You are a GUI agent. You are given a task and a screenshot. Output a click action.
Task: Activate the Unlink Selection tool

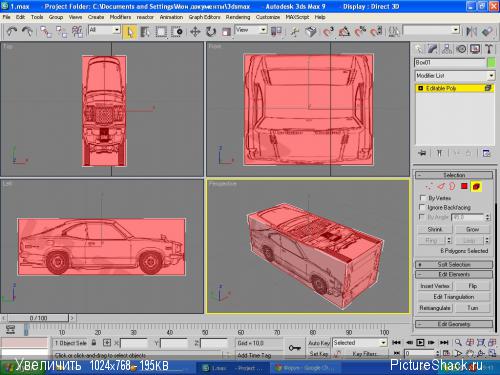[61, 32]
